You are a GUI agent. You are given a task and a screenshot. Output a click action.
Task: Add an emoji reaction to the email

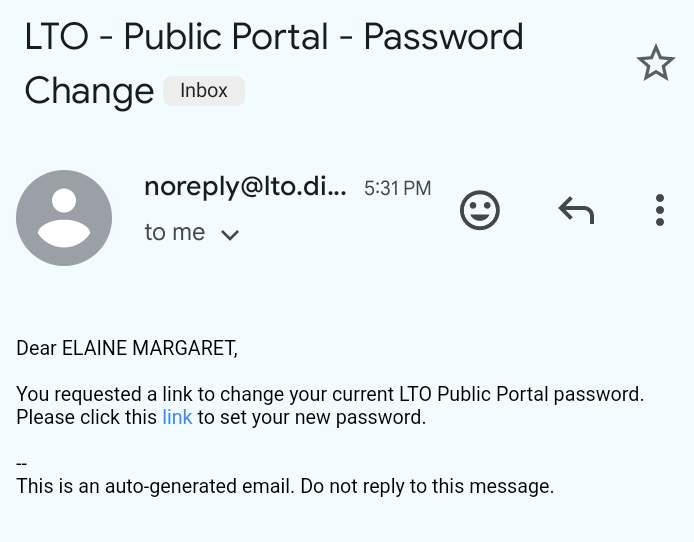pyautogui.click(x=480, y=210)
